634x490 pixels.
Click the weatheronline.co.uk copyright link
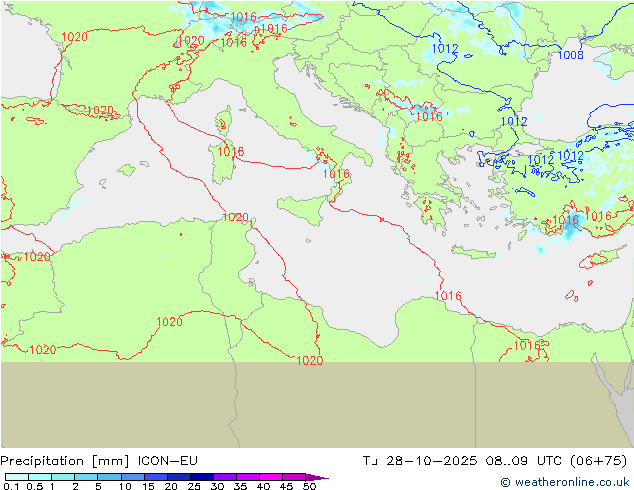(565, 482)
